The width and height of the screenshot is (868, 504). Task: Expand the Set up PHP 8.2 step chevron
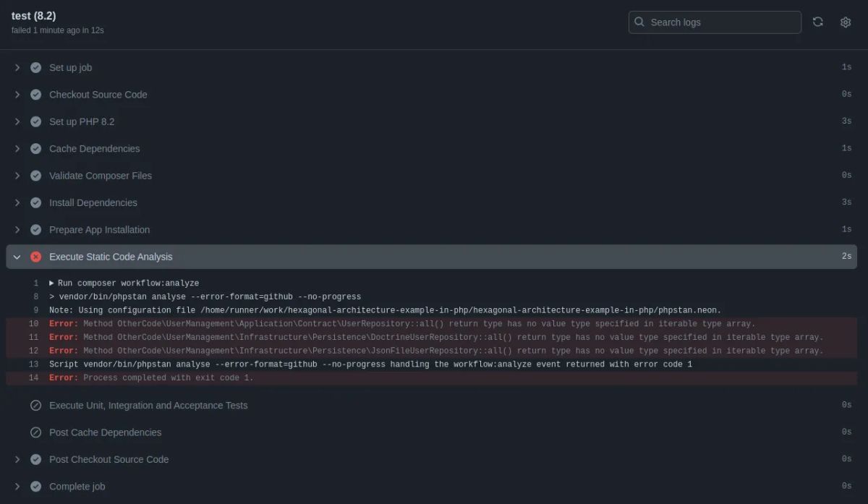coord(17,121)
